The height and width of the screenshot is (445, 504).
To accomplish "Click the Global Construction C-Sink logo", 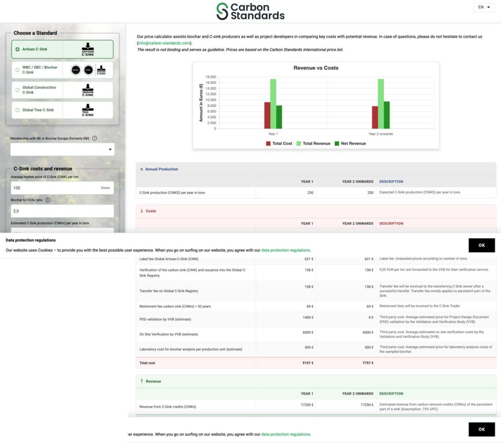I will click(88, 90).
